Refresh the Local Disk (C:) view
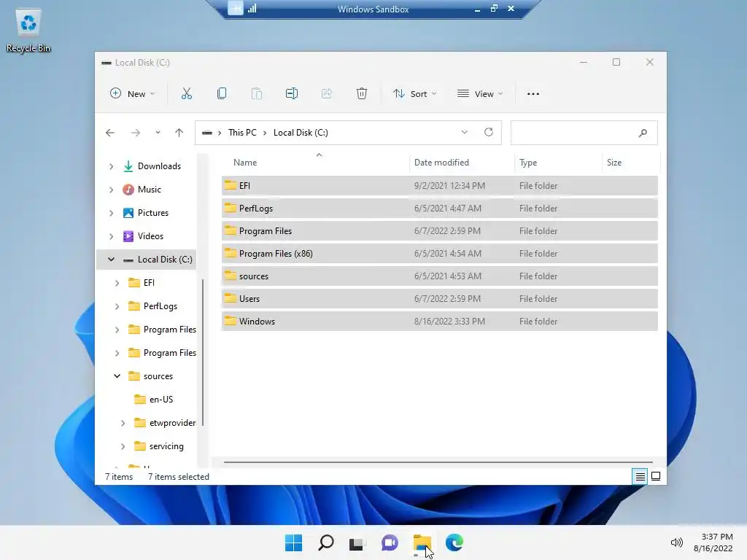 point(488,133)
